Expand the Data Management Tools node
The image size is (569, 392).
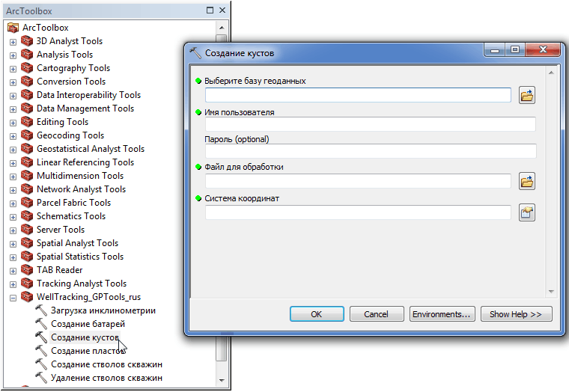13,109
